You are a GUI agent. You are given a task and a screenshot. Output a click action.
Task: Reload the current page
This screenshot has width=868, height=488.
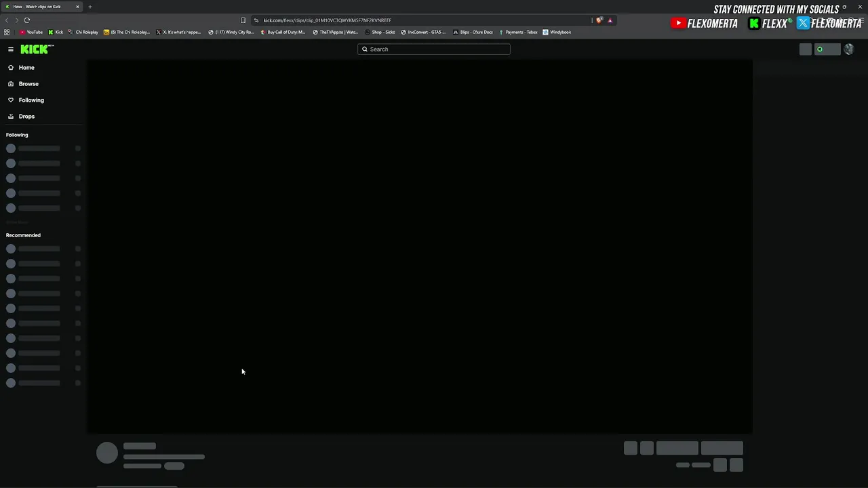tap(27, 20)
